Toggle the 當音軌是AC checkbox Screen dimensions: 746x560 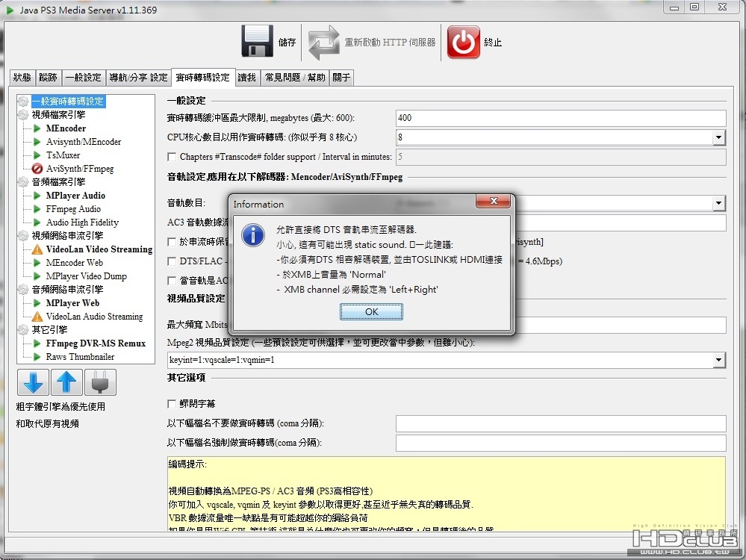pos(172,281)
